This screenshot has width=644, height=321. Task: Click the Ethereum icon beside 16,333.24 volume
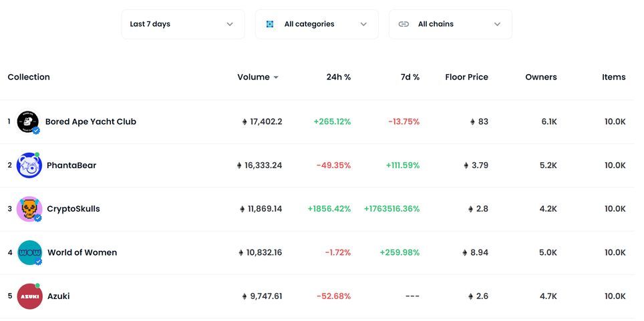tap(239, 166)
